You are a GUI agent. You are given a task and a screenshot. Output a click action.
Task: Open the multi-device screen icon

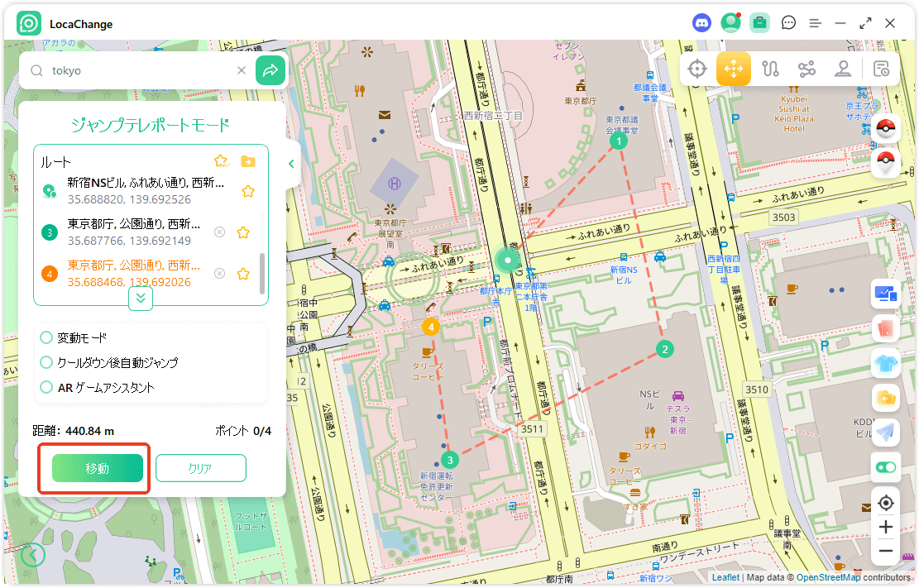point(886,293)
